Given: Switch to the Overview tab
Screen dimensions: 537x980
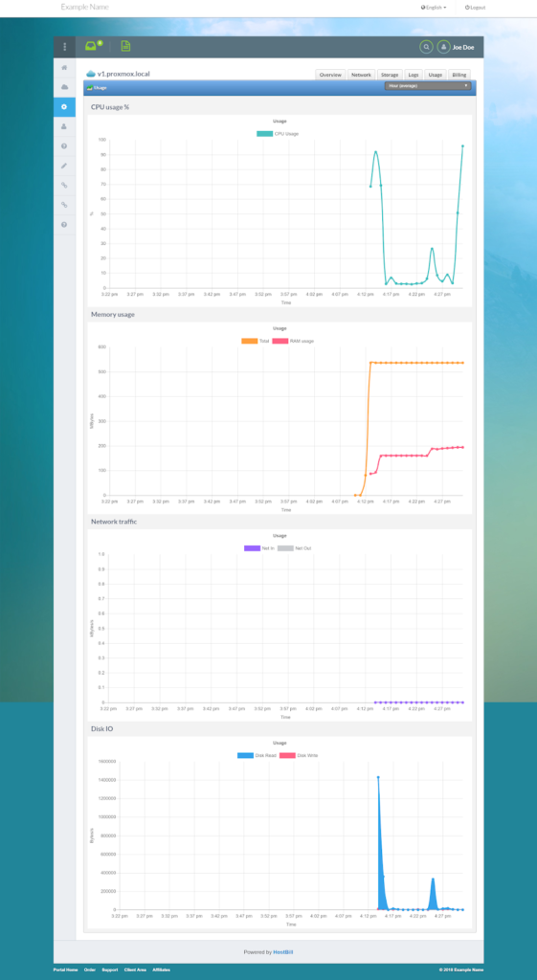Looking at the screenshot, I should click(x=330, y=75).
